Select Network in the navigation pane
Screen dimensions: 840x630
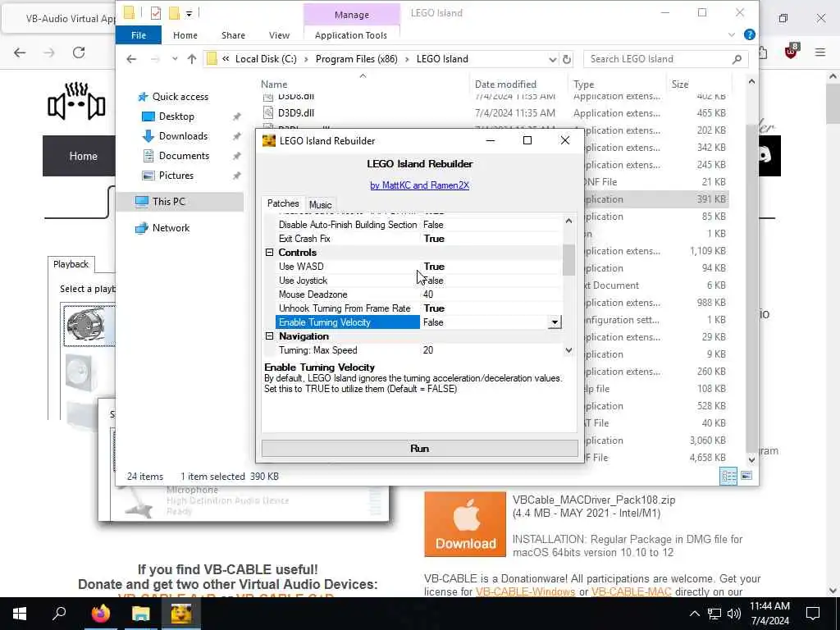pyautogui.click(x=171, y=228)
